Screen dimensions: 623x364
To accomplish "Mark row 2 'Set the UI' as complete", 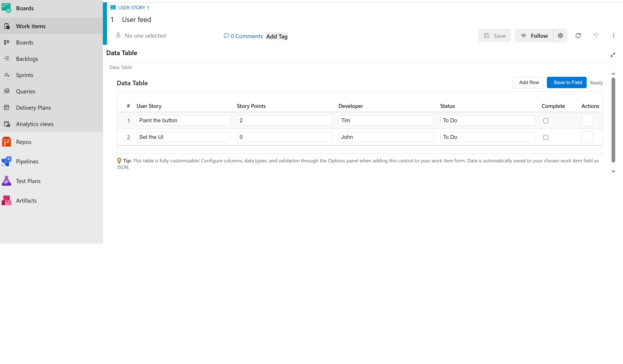I will 546,137.
